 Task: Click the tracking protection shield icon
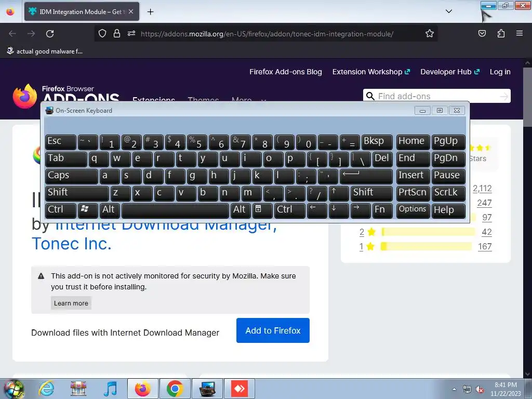tap(102, 33)
